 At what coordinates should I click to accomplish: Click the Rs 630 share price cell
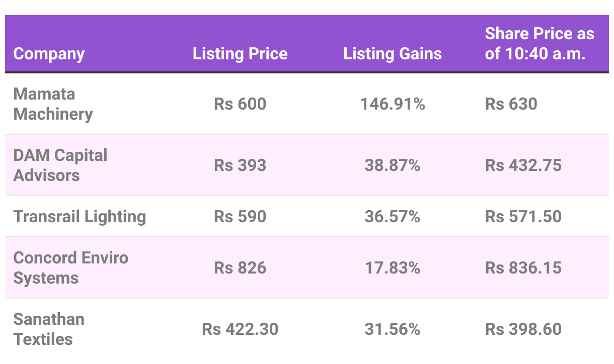pos(511,104)
